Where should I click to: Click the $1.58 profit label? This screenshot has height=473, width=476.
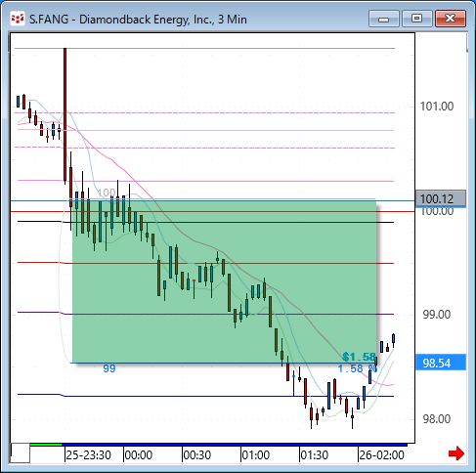pos(360,357)
